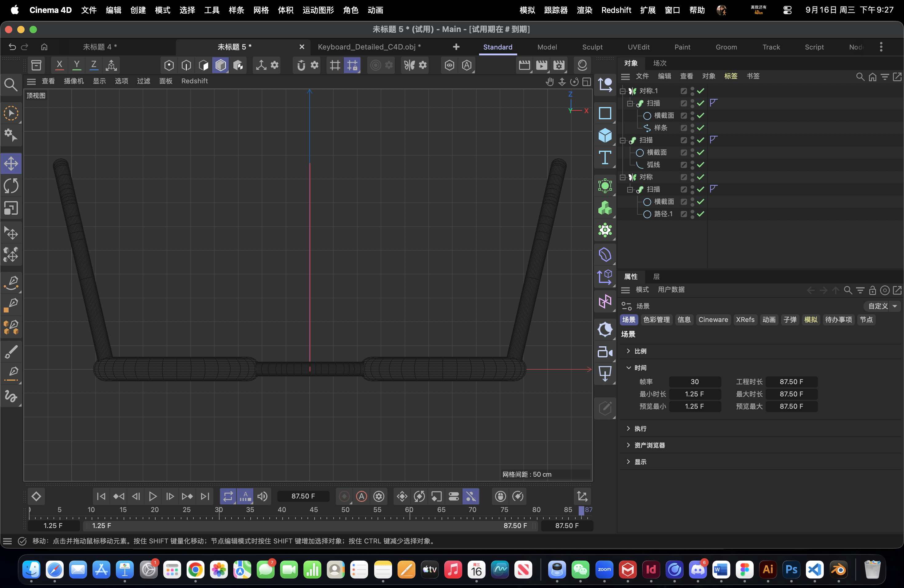Select the Rotate tool in left toolbar
Image resolution: width=904 pixels, height=588 pixels.
point(11,186)
